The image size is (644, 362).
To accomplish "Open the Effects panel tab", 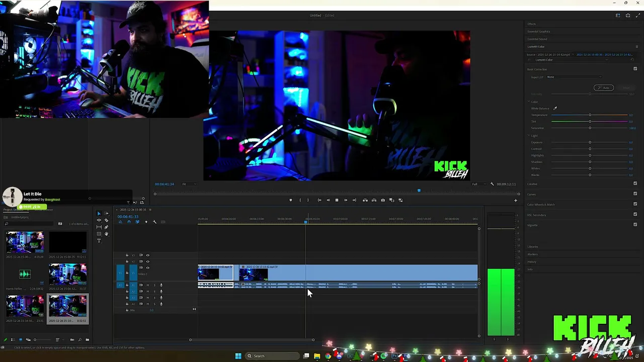I will (531, 24).
